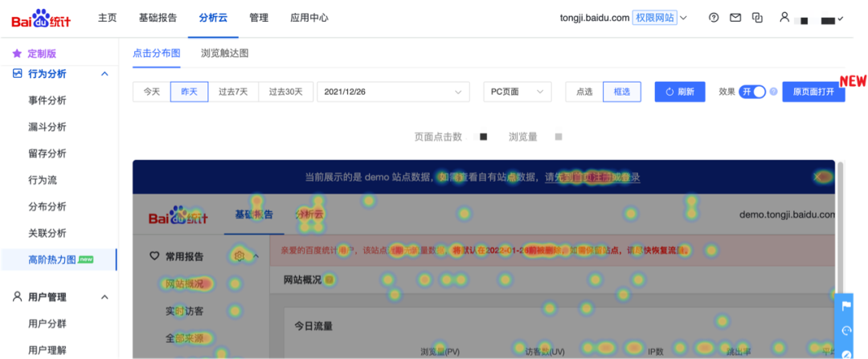Click 网站概况 in the preview sidebar

click(x=184, y=284)
